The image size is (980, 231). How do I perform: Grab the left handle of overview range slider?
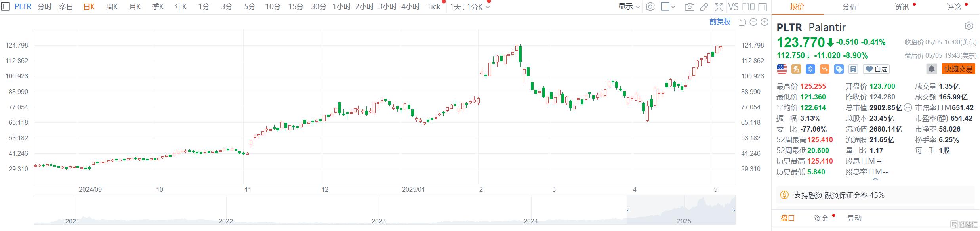coord(627,210)
